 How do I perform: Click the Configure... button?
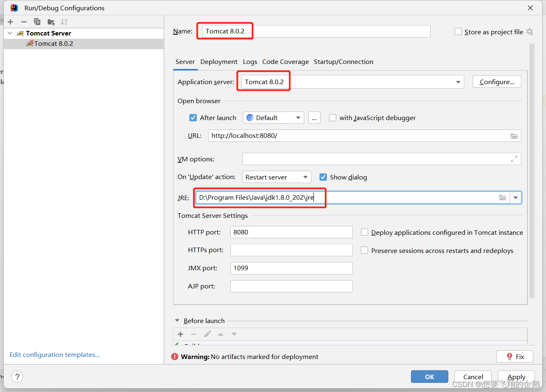coord(497,82)
